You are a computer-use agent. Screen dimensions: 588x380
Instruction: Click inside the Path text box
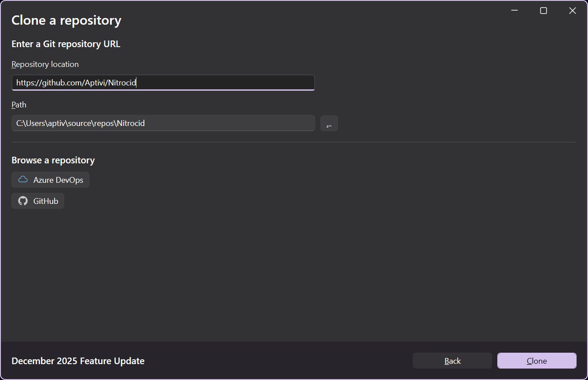220,123
